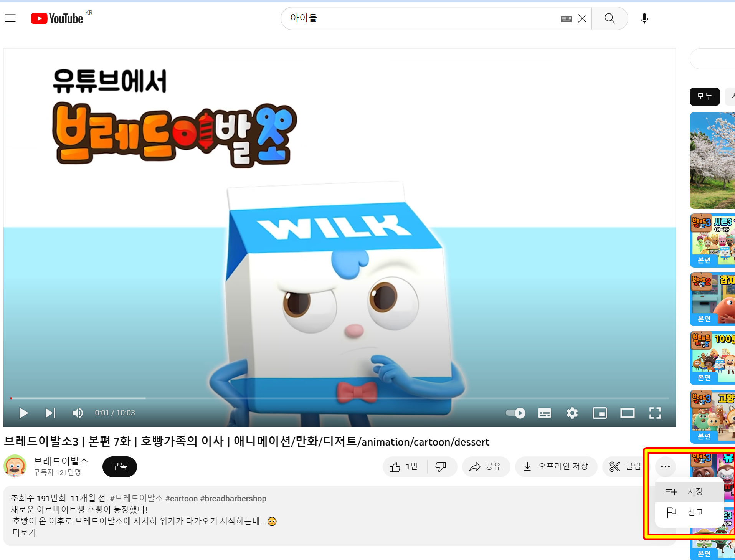The image size is (735, 560).
Task: Select the 모두 filter chip
Action: pos(705,96)
